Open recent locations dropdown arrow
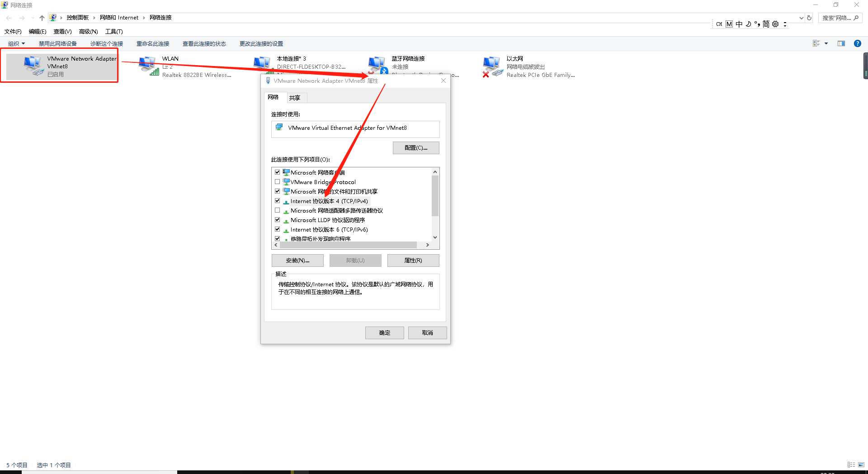This screenshot has height=474, width=868. click(32, 18)
